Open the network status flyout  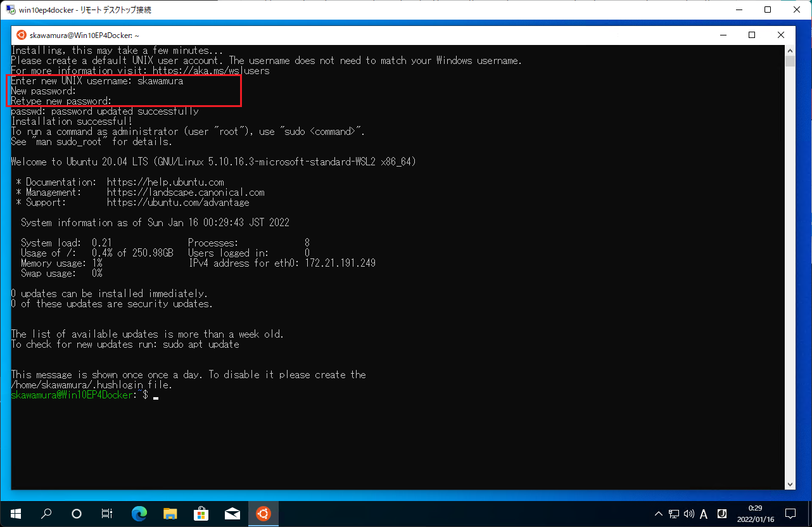673,514
